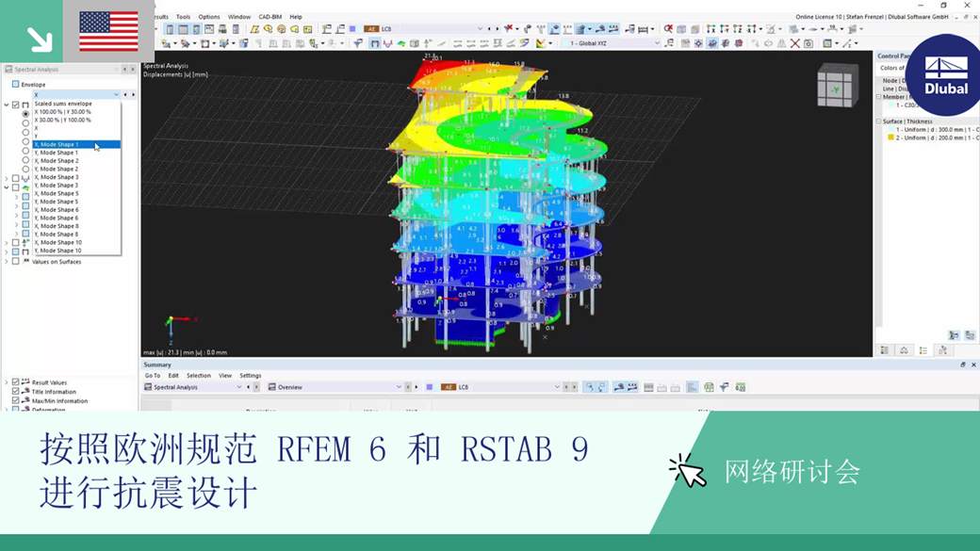
Task: Open the Help menu
Action: tap(296, 17)
